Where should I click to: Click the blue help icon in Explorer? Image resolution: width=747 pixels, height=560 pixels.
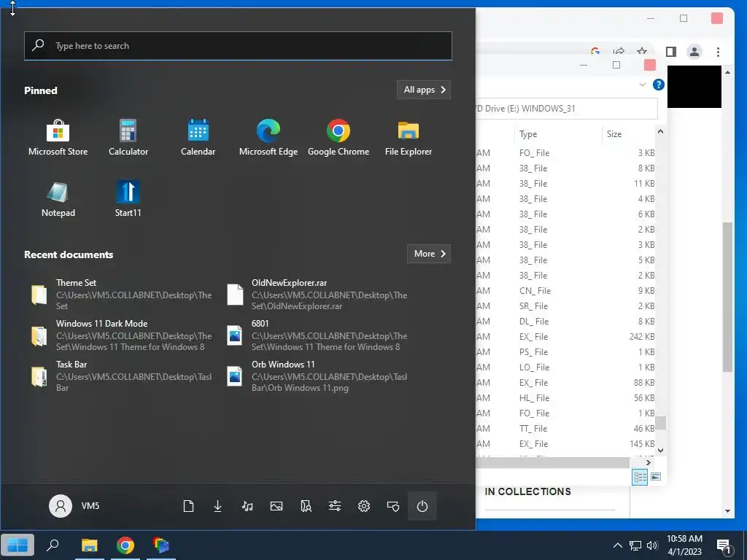(659, 85)
